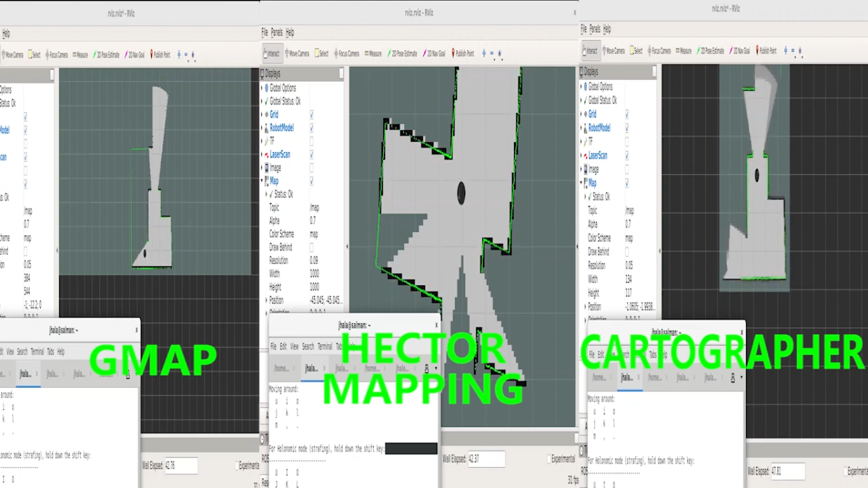The image size is (868, 488).
Task: Select Interact tool in middle RViz window
Action: [271, 54]
